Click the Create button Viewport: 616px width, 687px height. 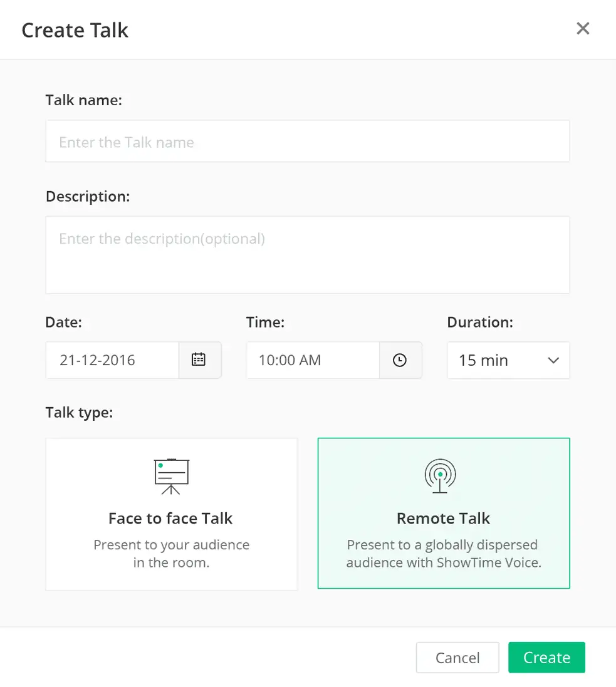pyautogui.click(x=546, y=657)
